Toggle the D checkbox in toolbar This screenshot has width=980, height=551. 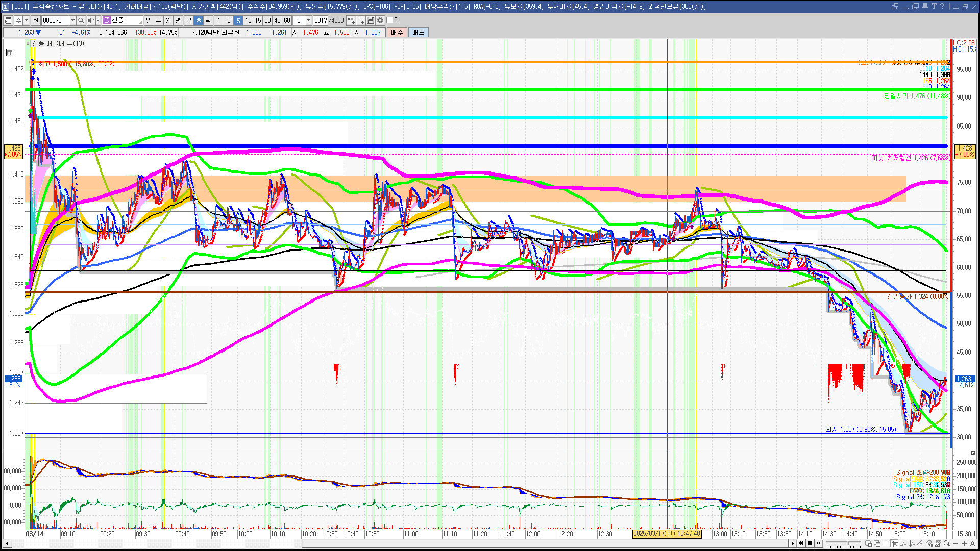(x=390, y=20)
